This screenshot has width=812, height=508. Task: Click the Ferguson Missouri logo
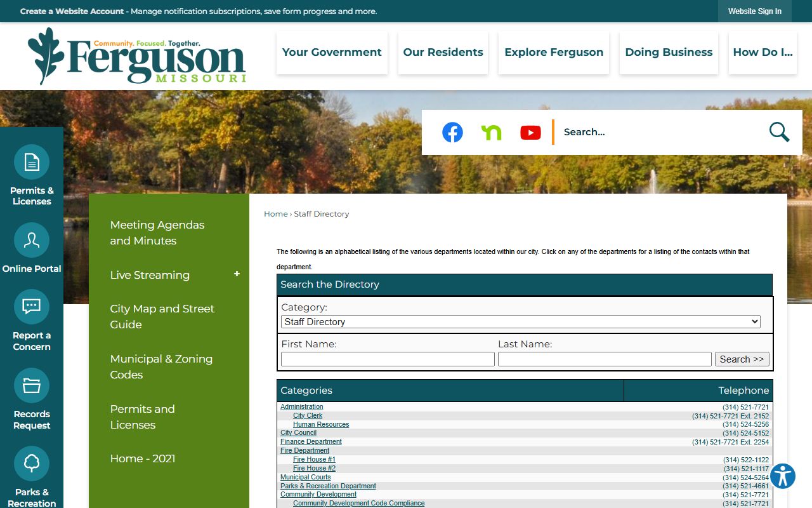tap(136, 56)
